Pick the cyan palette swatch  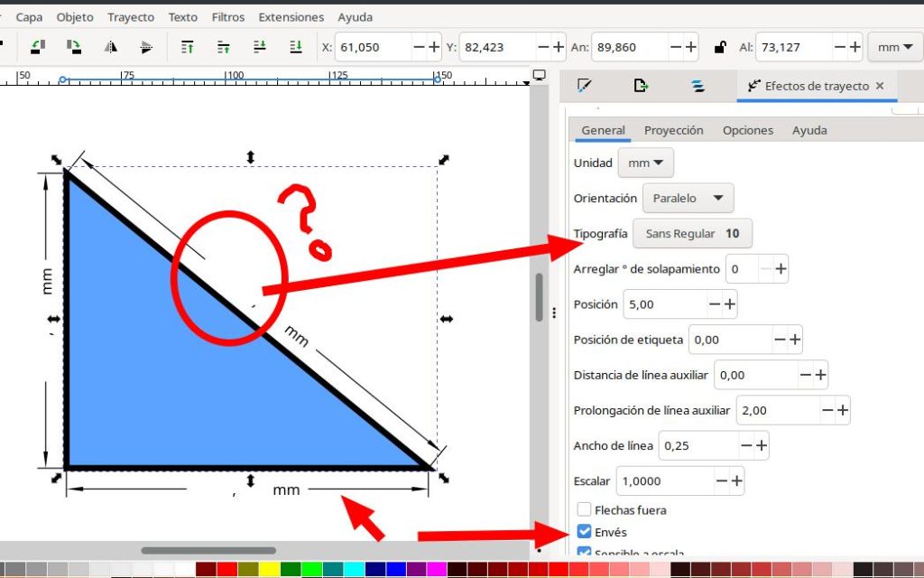tap(354, 570)
